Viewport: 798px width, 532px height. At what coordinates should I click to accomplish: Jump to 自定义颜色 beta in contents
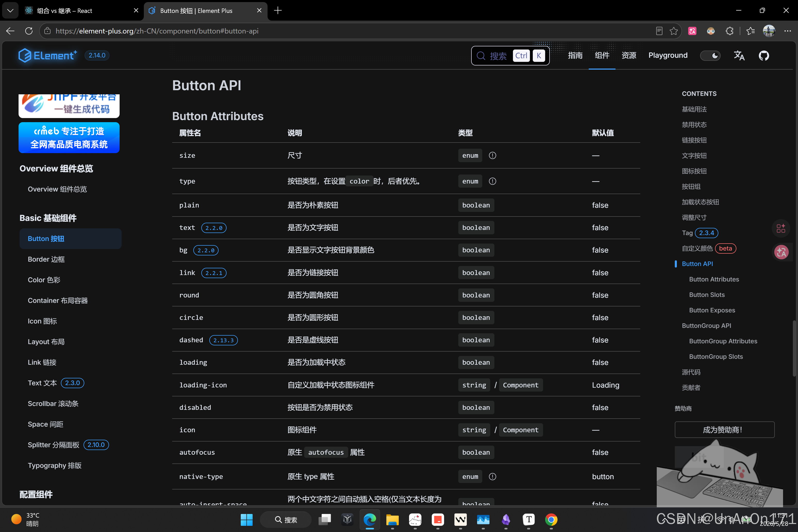709,248
